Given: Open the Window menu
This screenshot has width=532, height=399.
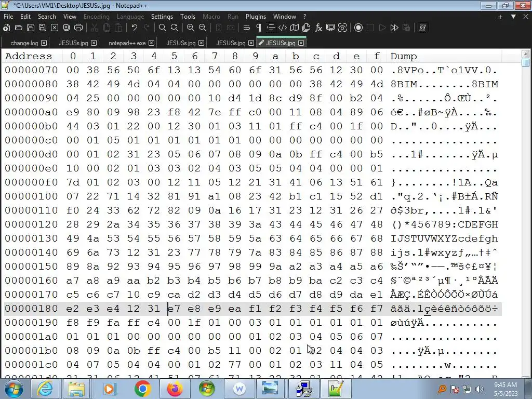Looking at the screenshot, I should (x=284, y=16).
